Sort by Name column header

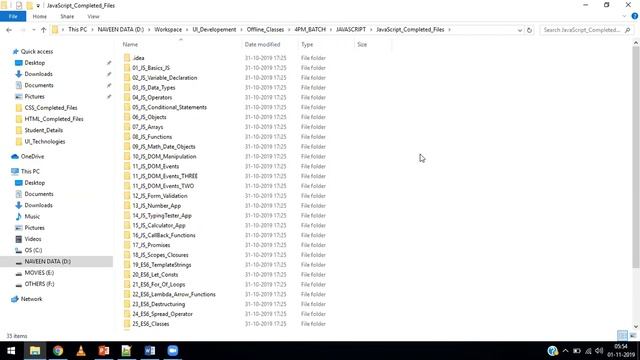click(x=130, y=44)
